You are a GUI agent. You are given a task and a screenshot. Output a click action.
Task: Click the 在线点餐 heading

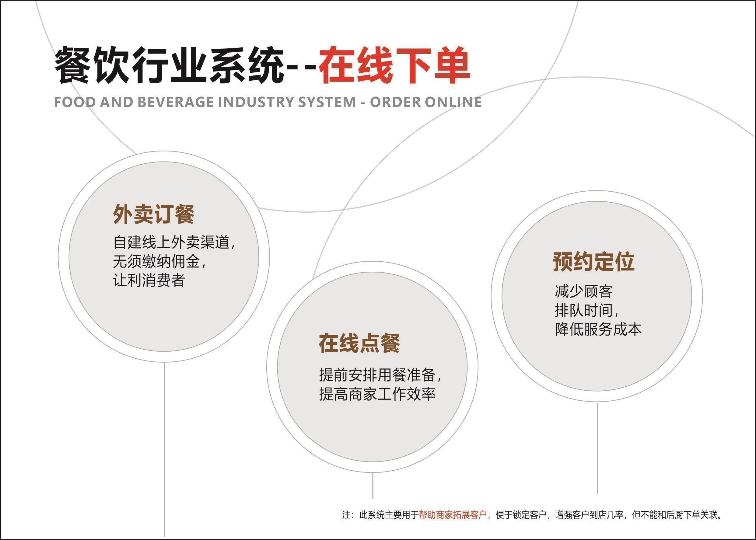359,343
